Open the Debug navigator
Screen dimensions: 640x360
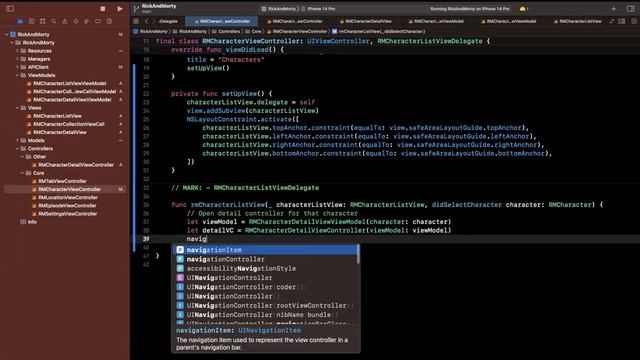tap(87, 21)
